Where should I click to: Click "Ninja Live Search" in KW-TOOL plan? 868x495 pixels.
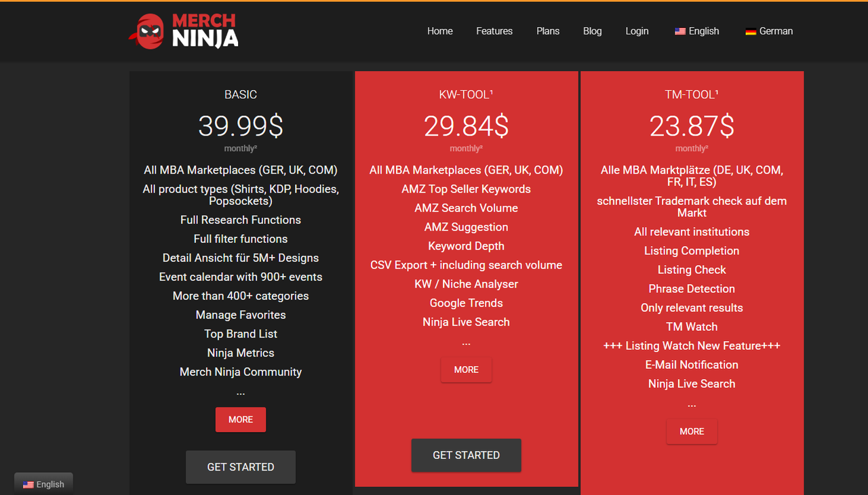[x=467, y=322]
